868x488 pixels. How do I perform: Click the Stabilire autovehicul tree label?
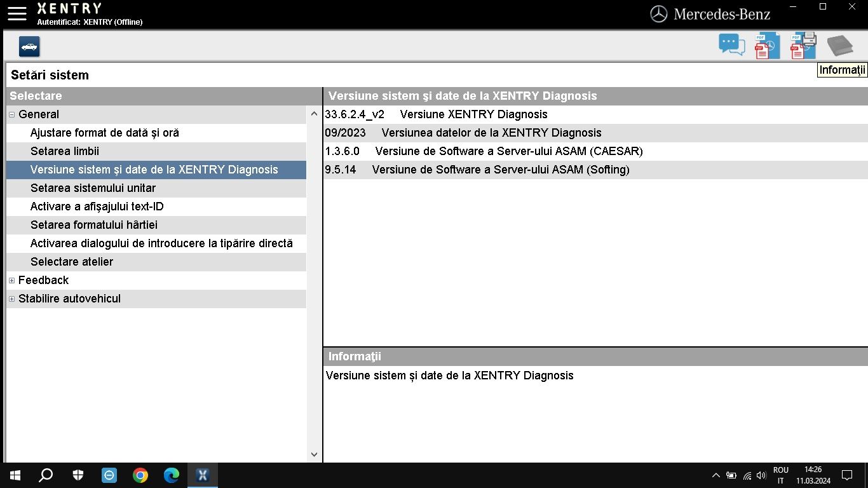(x=69, y=299)
